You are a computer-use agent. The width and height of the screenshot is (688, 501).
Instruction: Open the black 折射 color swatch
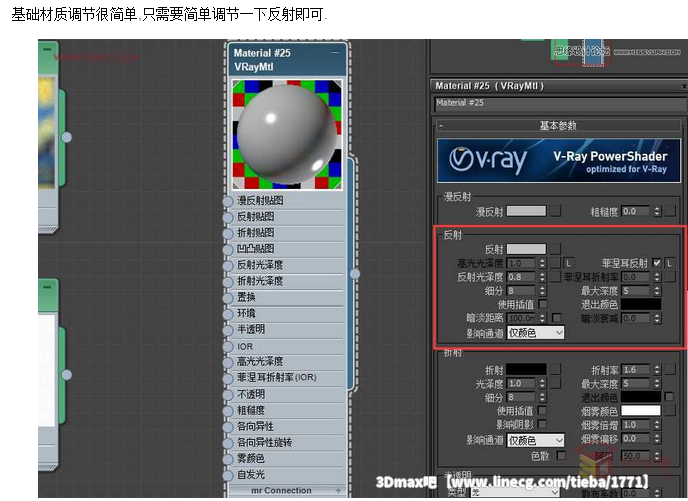(527, 369)
